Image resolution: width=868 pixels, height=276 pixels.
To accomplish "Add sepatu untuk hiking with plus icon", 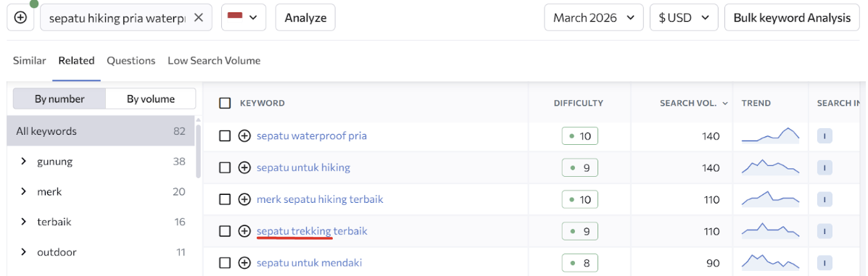I will coord(244,167).
